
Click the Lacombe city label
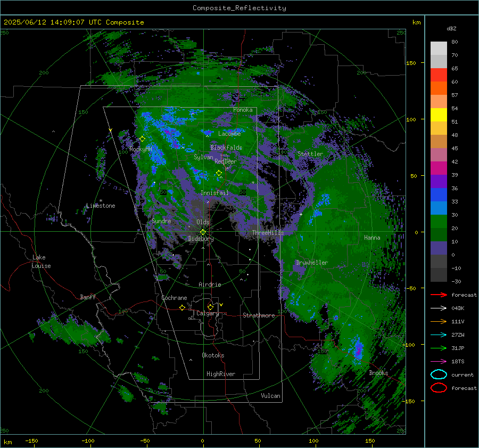(229, 134)
